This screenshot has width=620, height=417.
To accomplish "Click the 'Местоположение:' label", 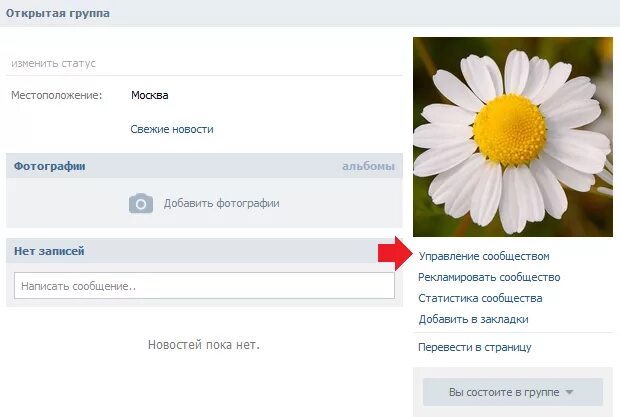I will (x=57, y=95).
